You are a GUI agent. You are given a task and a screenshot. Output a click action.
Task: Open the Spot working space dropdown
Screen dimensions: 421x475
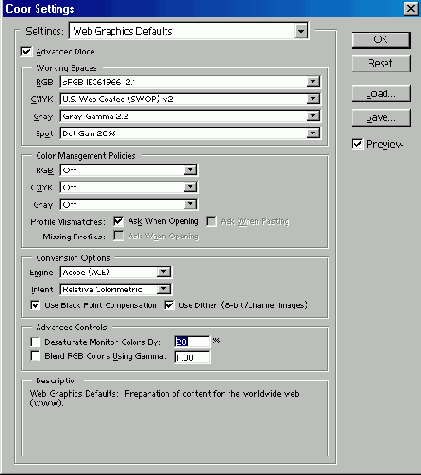click(190, 133)
